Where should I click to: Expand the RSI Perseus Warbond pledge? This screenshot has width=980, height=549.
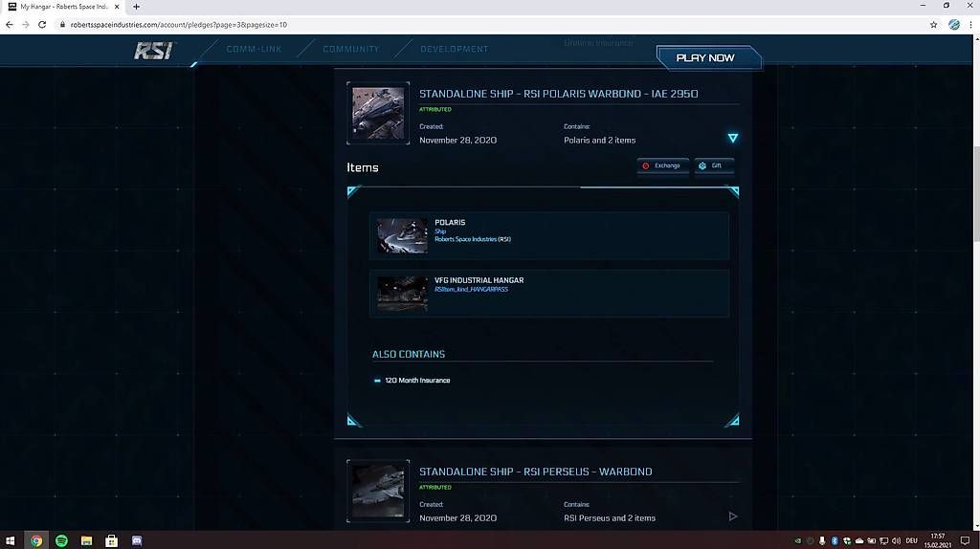(732, 516)
